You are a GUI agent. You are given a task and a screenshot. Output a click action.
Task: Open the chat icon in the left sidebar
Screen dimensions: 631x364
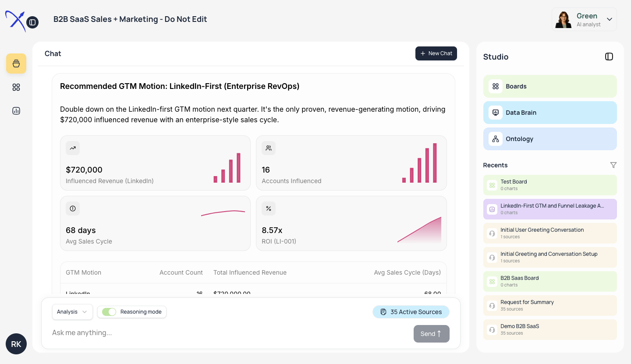pyautogui.click(x=16, y=63)
